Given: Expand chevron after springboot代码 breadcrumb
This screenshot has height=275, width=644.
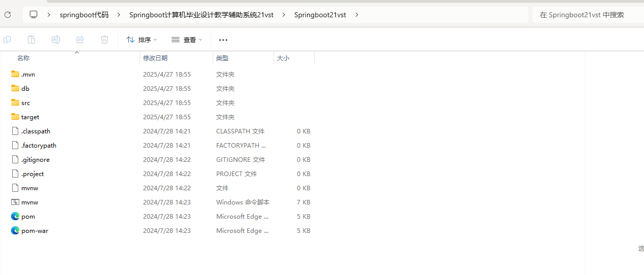Looking at the screenshot, I should click(118, 15).
